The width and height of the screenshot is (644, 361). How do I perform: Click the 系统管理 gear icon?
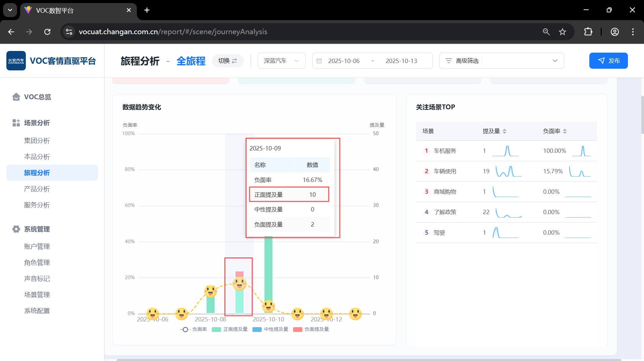[16, 229]
